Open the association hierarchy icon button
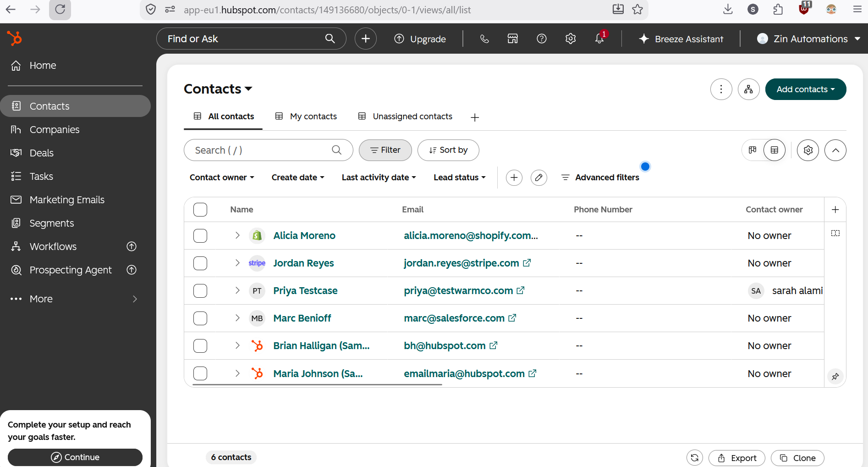 (x=749, y=89)
